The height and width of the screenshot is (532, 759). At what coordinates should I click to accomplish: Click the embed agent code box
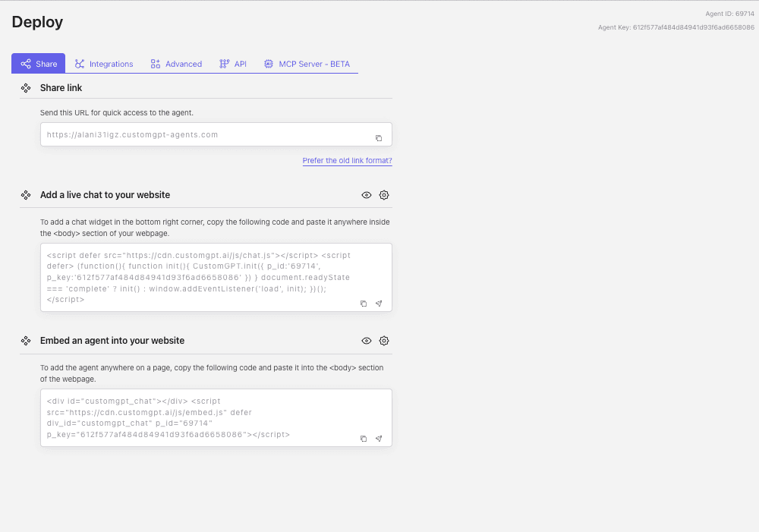coord(216,417)
